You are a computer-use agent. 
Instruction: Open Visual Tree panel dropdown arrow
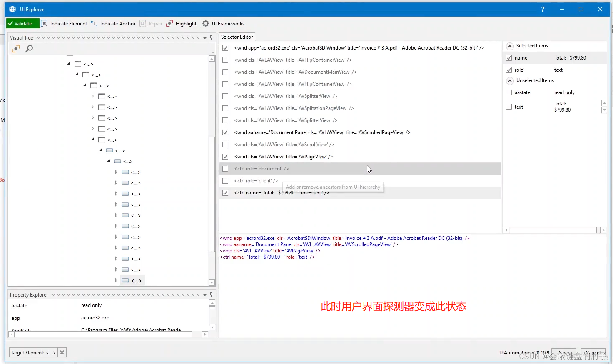205,38
